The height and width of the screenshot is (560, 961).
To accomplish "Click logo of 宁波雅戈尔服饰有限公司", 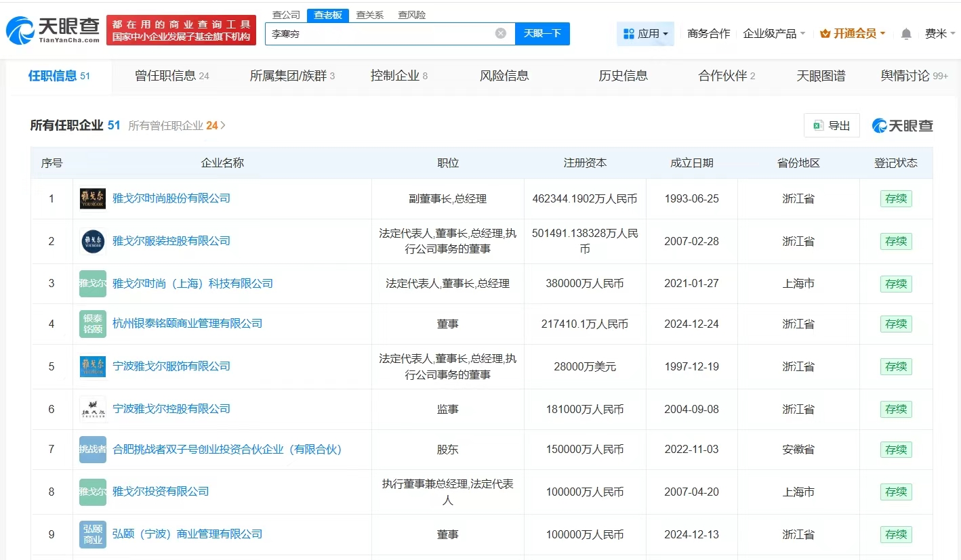I will point(93,366).
